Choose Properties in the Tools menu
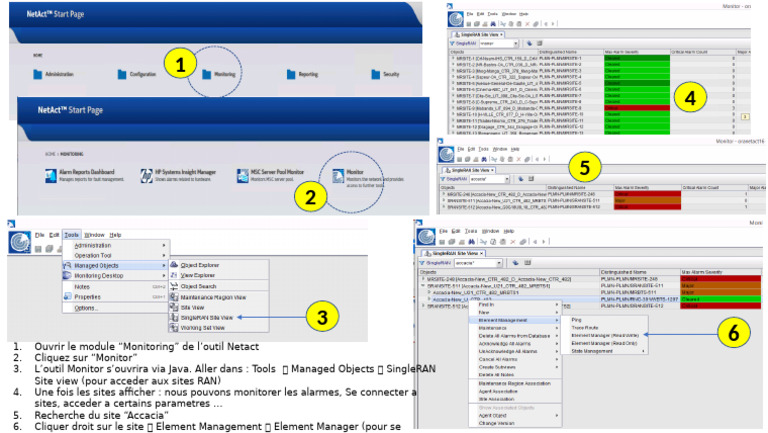768x433 pixels. click(x=116, y=297)
